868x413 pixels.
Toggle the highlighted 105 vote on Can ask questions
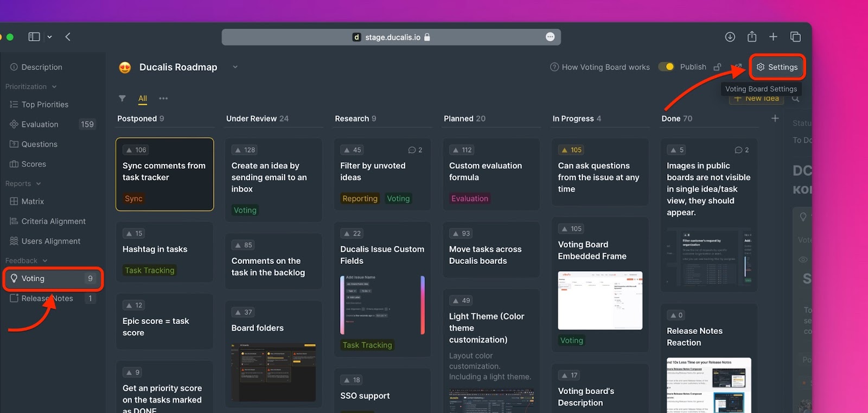571,150
